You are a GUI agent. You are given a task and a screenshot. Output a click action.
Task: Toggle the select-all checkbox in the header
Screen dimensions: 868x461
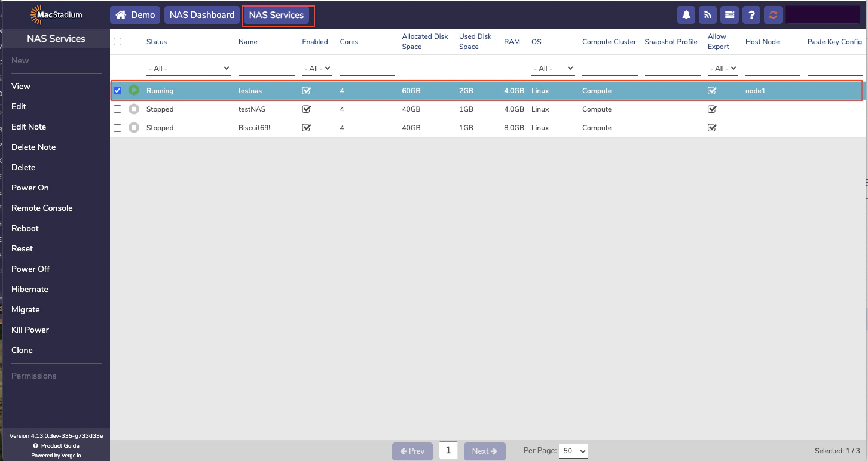tap(117, 41)
